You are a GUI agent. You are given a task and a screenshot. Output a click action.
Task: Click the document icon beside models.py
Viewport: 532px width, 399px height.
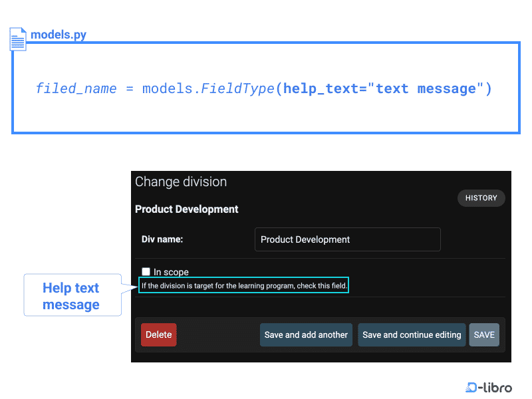click(x=17, y=39)
